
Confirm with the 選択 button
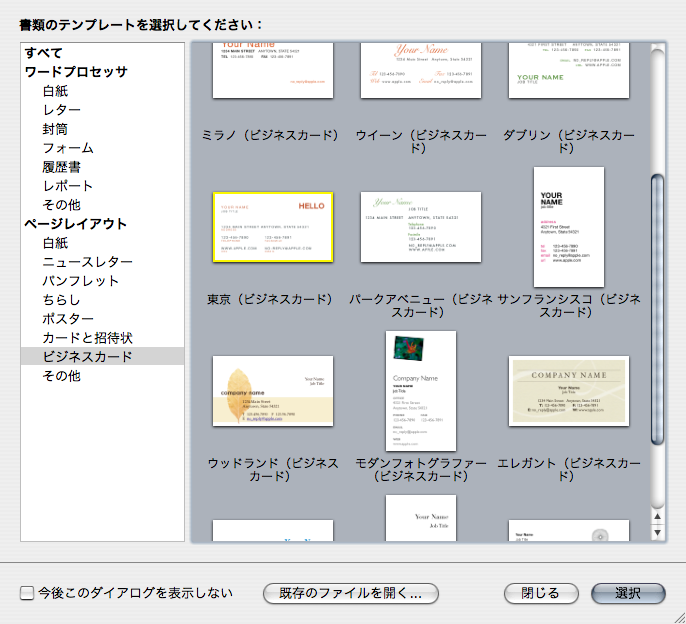coord(628,593)
